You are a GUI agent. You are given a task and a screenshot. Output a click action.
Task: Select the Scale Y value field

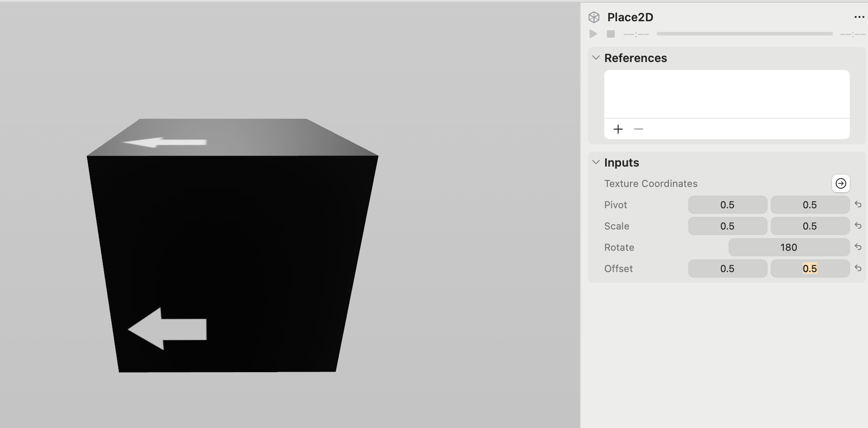(x=810, y=226)
